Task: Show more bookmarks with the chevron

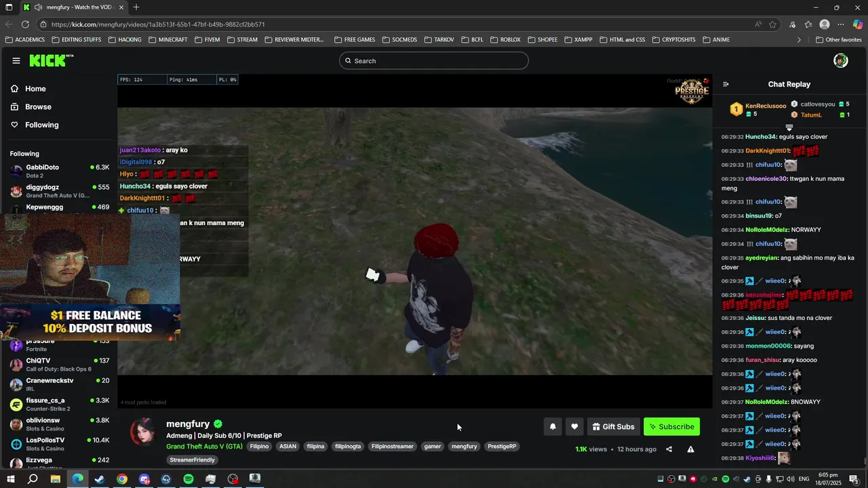Action: click(799, 40)
